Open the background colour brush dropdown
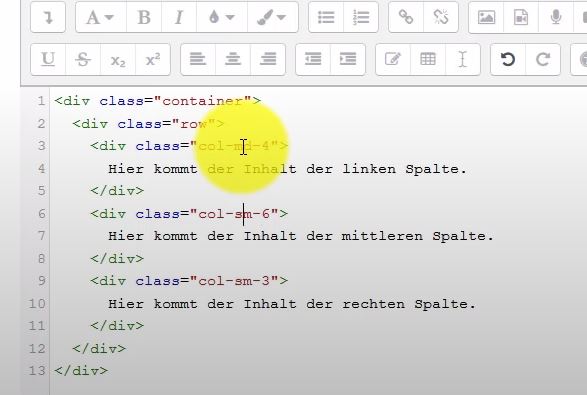 coord(273,17)
